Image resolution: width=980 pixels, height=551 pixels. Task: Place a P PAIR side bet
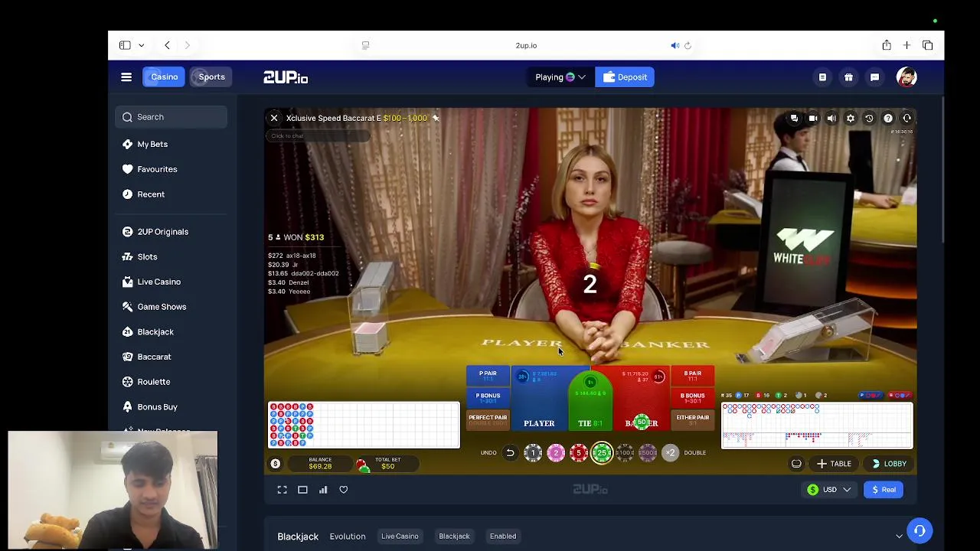coord(488,376)
